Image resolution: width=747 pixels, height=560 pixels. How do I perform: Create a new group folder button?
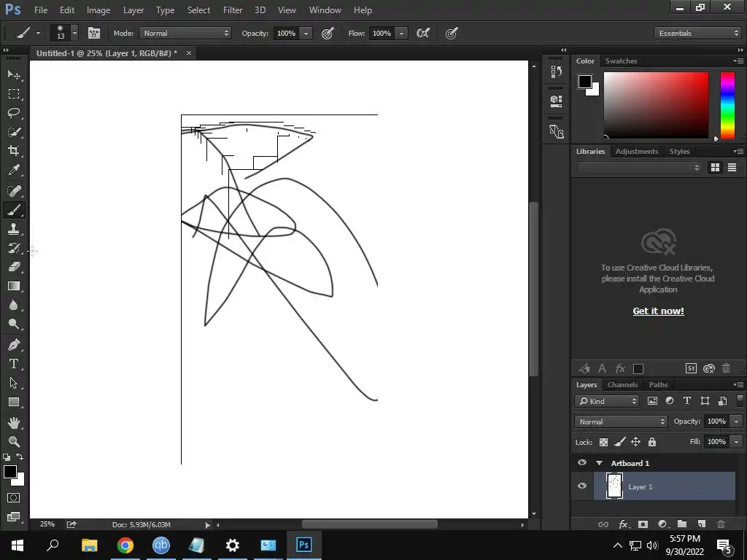point(682,524)
